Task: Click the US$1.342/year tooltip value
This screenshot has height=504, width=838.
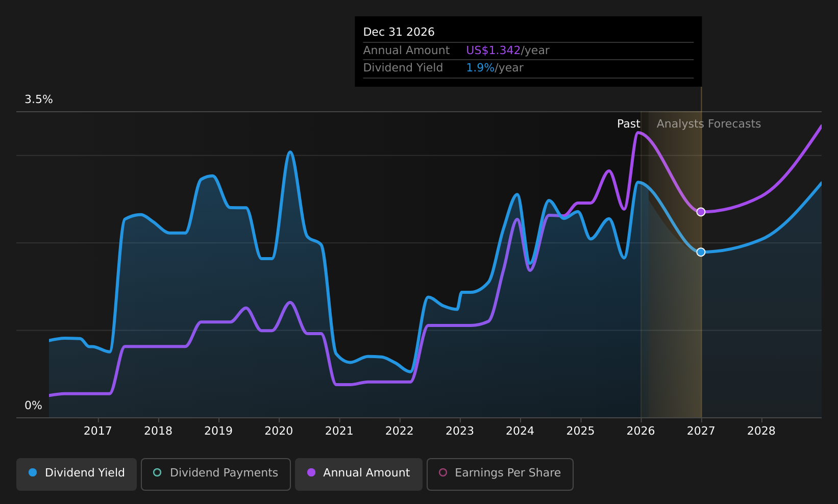Action: [508, 51]
